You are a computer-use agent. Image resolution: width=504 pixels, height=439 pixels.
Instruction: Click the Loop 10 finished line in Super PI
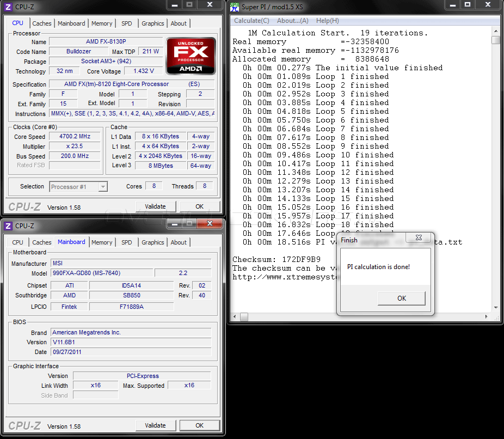318,155
